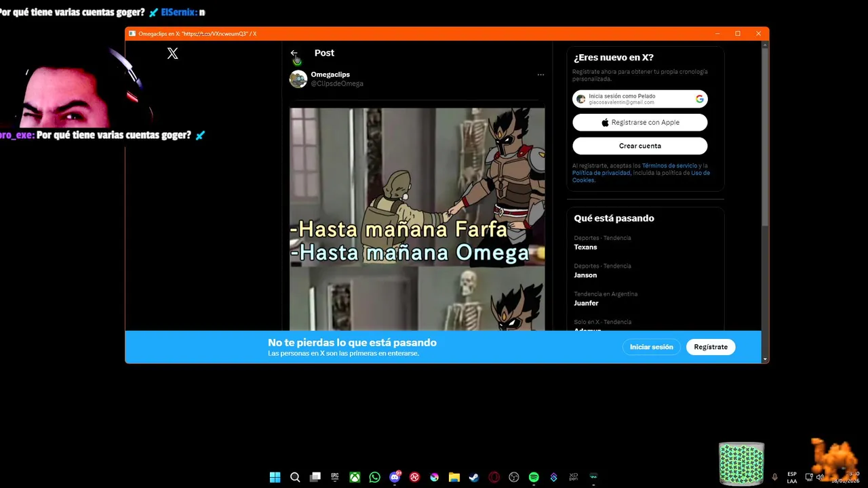Click the ¿Eres nuevo en X? heading

point(613,58)
